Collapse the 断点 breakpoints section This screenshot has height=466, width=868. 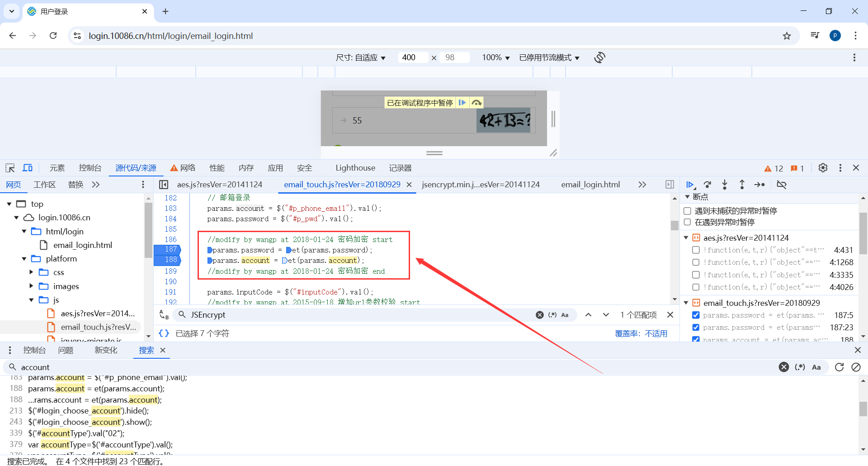click(x=687, y=197)
